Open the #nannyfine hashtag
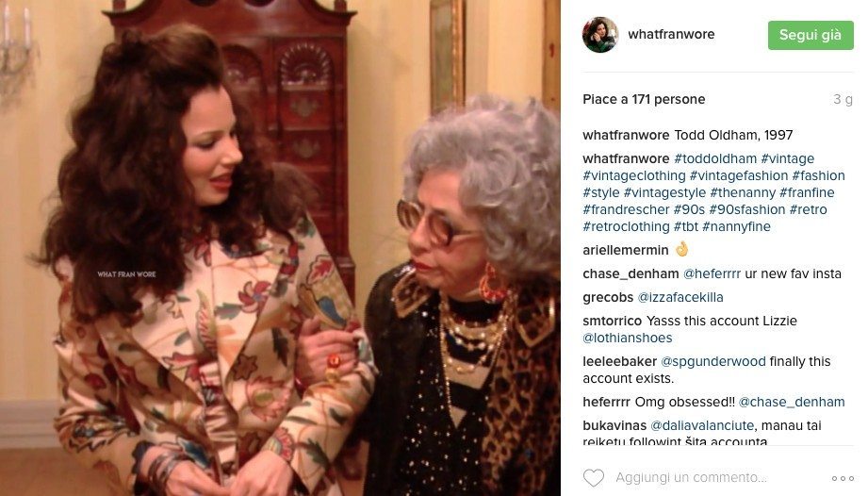This screenshot has height=496, width=868. [736, 227]
